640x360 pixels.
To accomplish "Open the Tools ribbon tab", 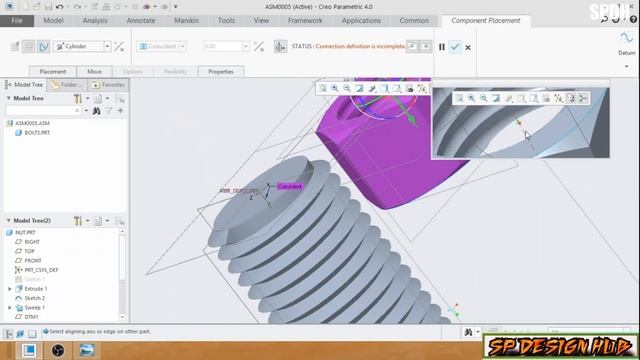I will coord(226,20).
